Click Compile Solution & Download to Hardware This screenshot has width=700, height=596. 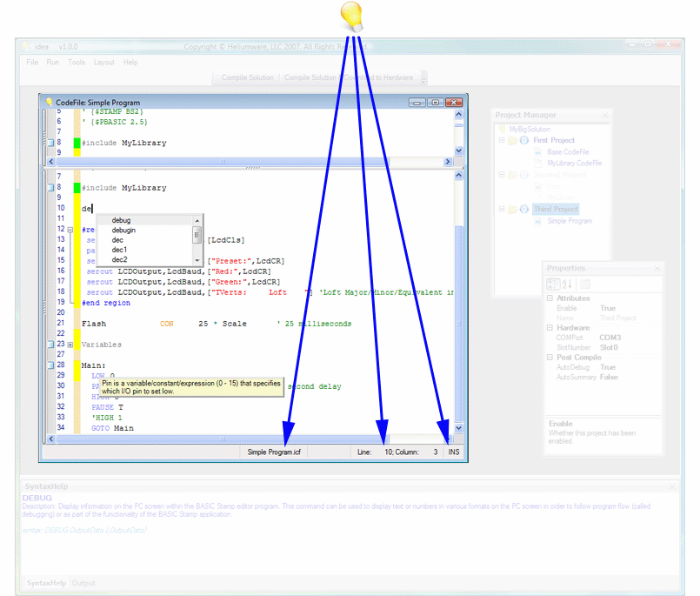point(348,77)
